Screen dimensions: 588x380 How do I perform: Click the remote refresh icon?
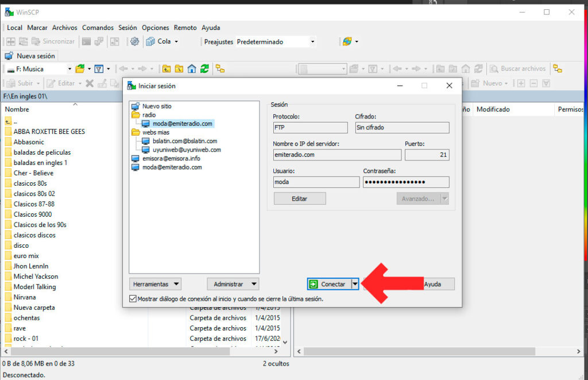(478, 69)
